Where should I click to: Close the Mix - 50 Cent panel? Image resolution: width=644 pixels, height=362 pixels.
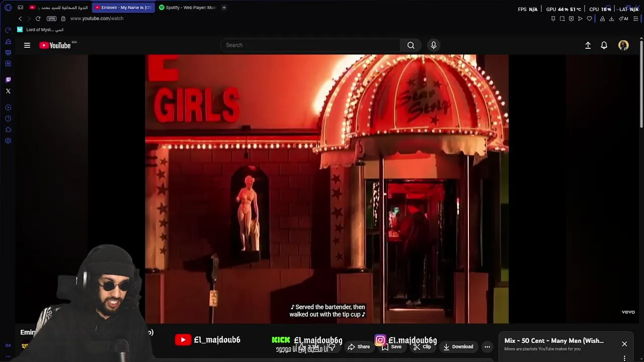[624, 344]
